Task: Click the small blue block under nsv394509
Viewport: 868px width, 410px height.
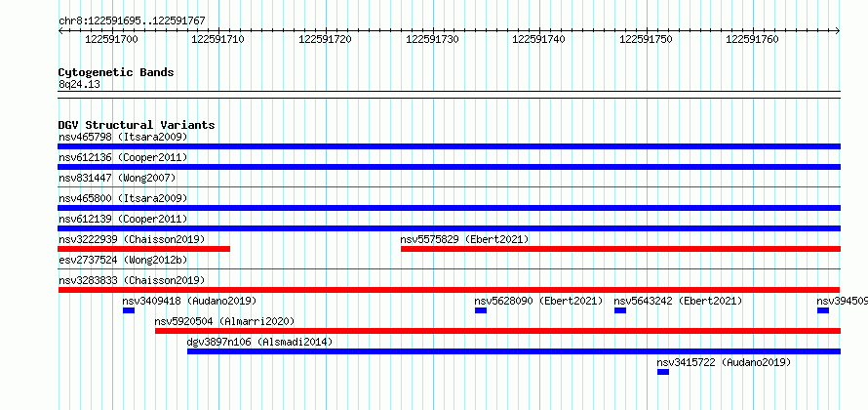Action: pyautogui.click(x=823, y=310)
